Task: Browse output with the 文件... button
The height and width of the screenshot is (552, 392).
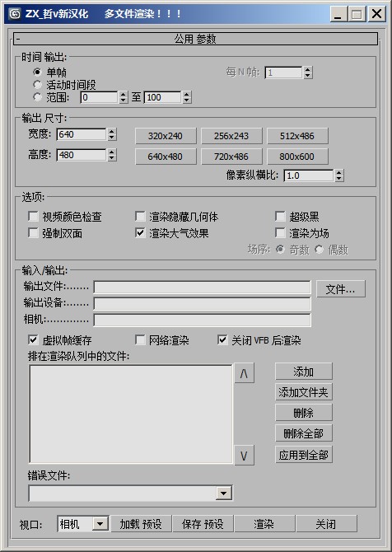Action: coord(341,289)
